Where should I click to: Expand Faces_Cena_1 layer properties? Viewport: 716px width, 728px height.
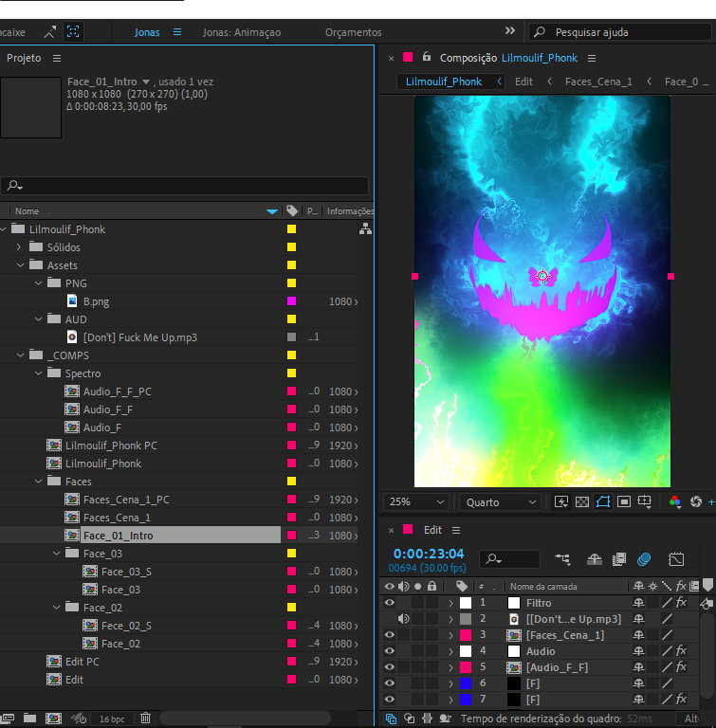coord(450,635)
